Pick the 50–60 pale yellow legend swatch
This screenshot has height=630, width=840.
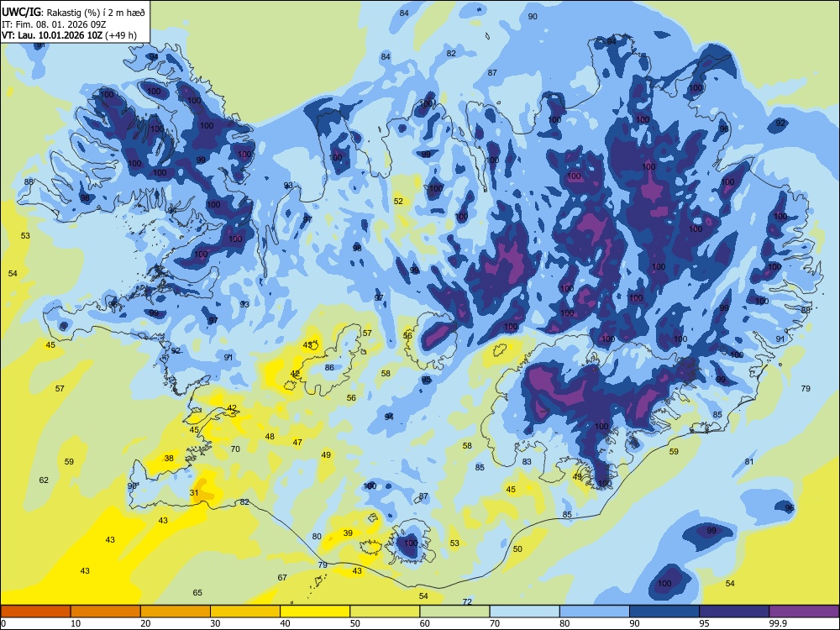385,612
